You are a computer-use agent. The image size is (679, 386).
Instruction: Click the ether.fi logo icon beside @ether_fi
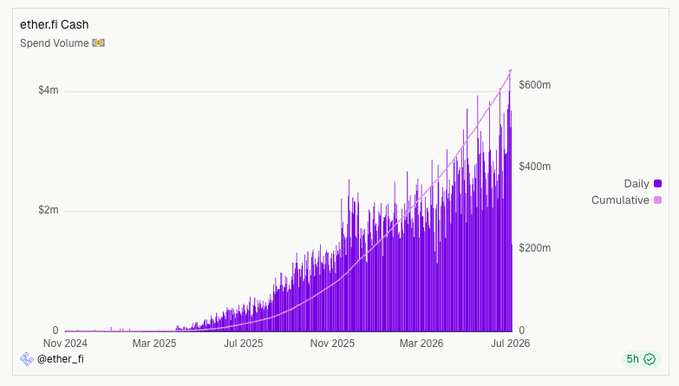[x=26, y=359]
